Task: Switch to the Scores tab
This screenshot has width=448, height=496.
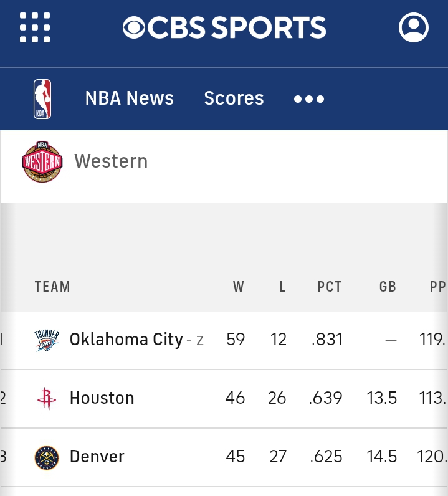Action: point(234,98)
